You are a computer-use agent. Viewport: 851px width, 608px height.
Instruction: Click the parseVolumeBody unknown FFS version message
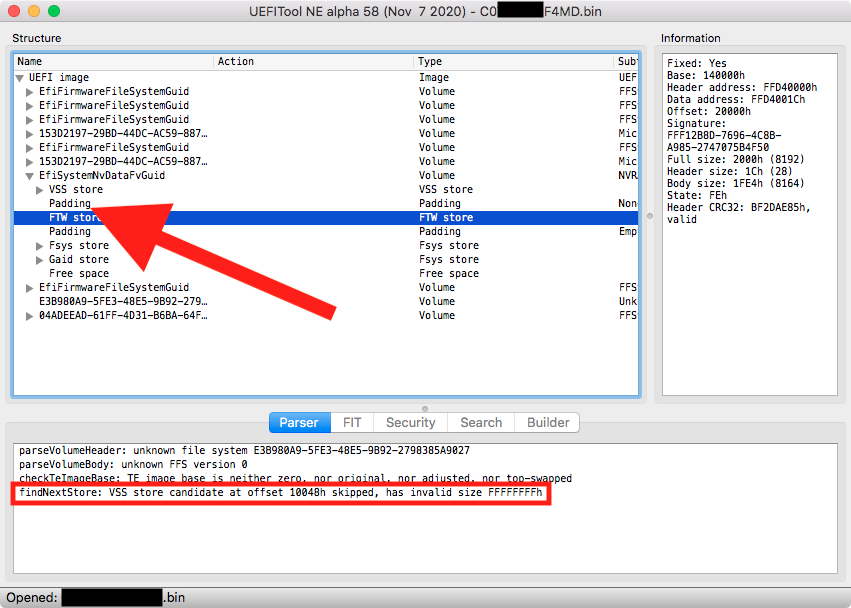(x=133, y=465)
